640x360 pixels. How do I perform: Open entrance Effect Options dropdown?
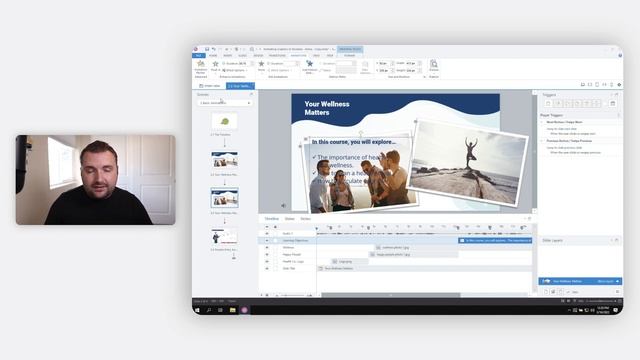[x=235, y=70]
